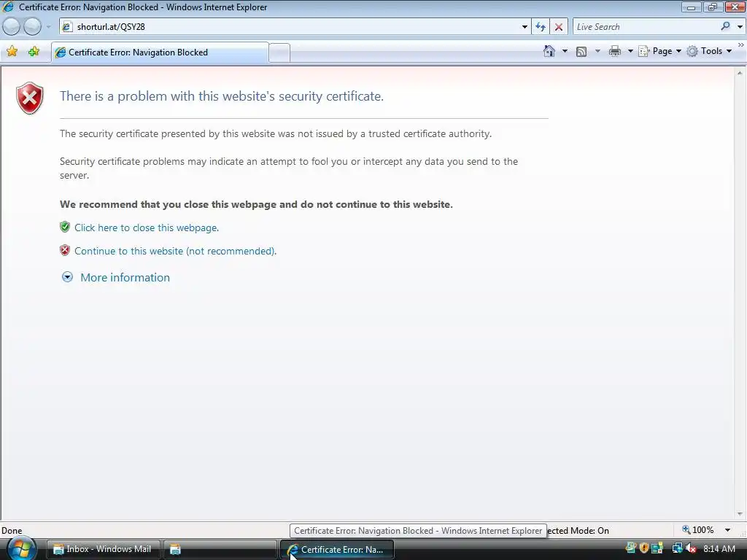
Task: Click the red Stop loading icon
Action: (x=559, y=27)
